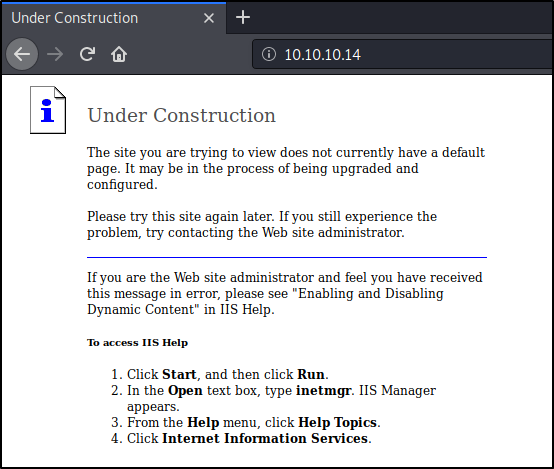Click the bold word Open
The width and height of the screenshot is (554, 469).
pyautogui.click(x=185, y=391)
